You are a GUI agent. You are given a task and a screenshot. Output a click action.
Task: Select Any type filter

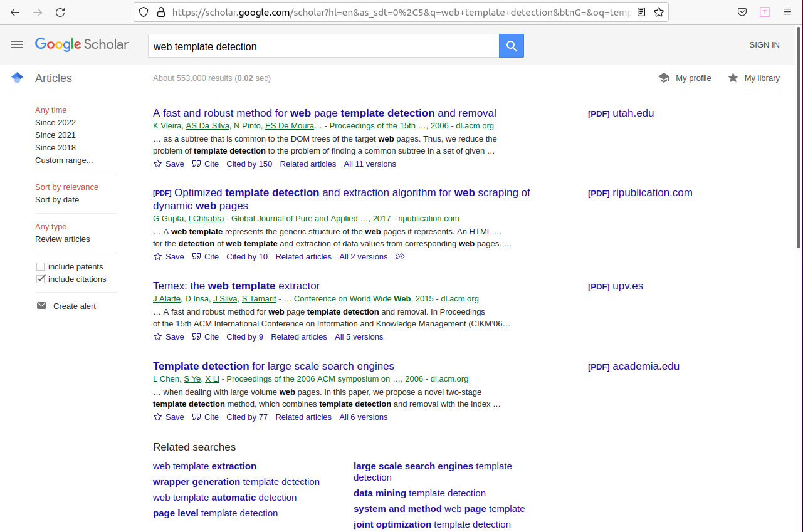pyautogui.click(x=51, y=227)
